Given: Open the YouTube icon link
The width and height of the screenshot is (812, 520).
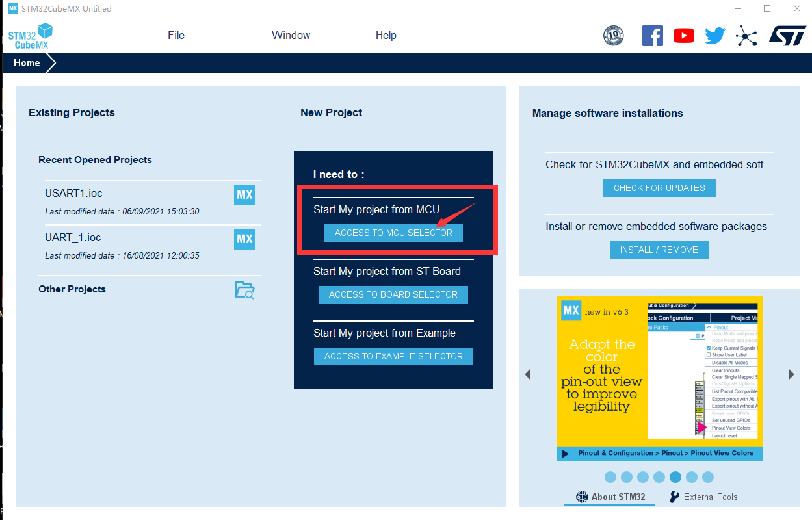Looking at the screenshot, I should click(x=683, y=36).
